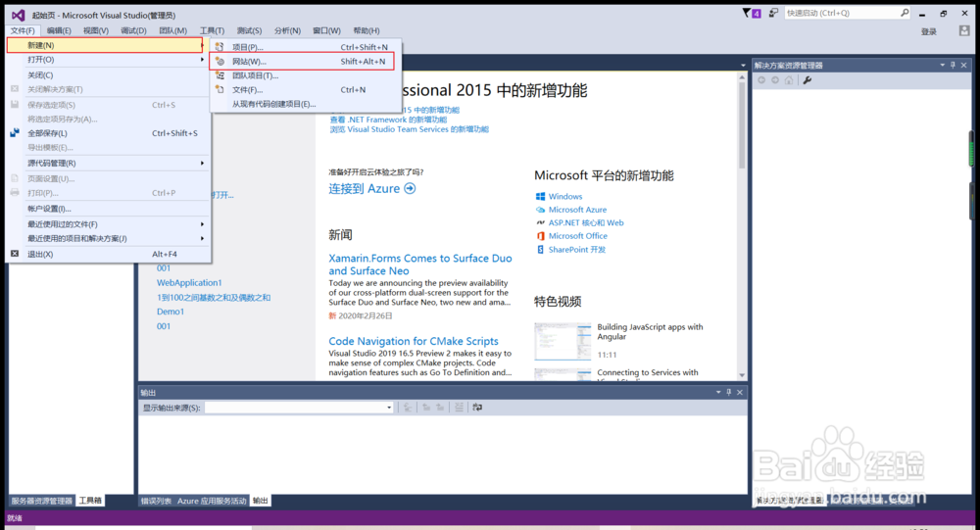Switch to Azure 应用服务活动 tab
The height and width of the screenshot is (530, 980).
pos(212,501)
